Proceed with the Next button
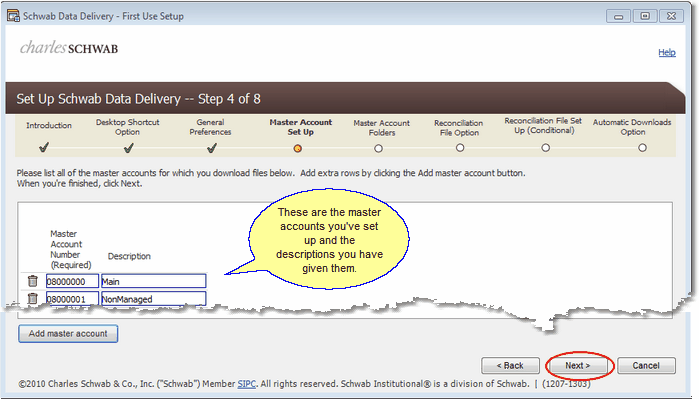 [578, 366]
